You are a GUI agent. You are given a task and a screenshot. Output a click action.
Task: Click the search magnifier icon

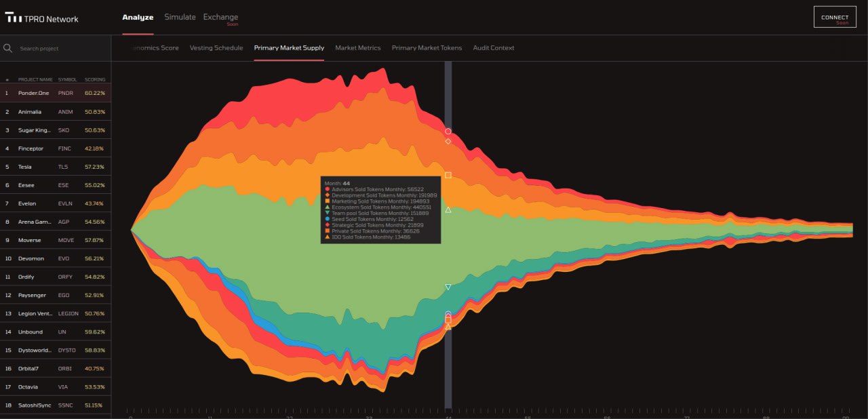[8, 48]
